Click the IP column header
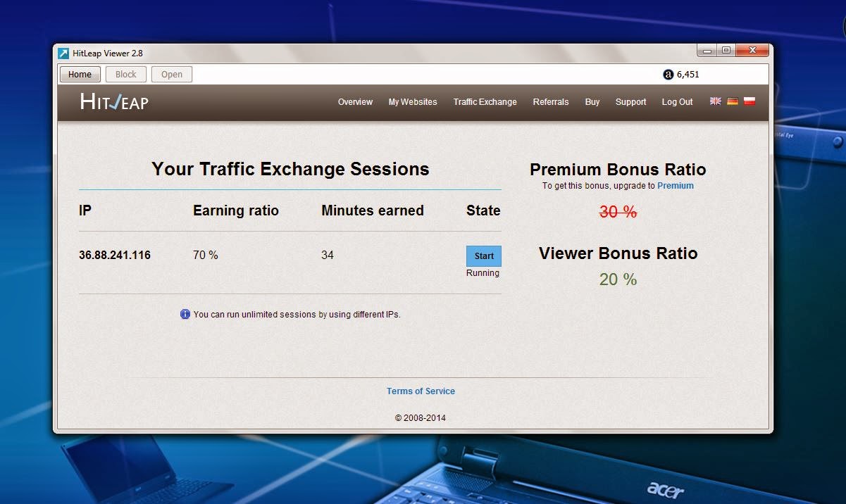This screenshot has height=504, width=846. (85, 210)
